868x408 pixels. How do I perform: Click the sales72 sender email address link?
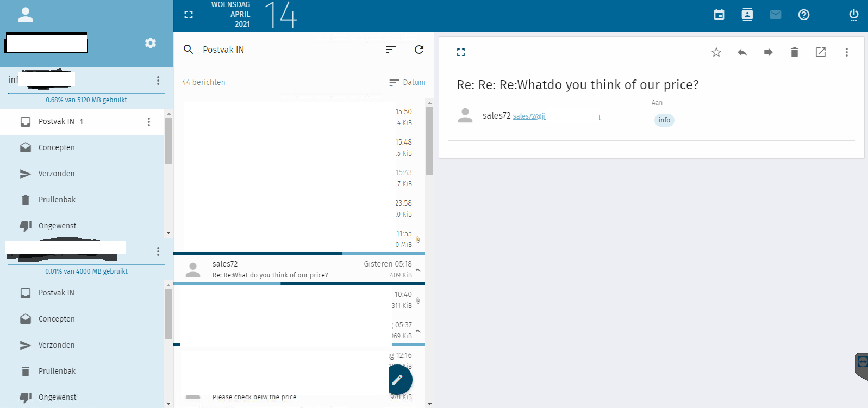(529, 116)
